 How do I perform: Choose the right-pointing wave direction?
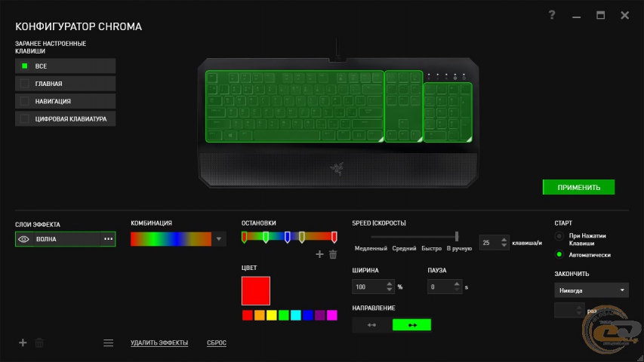411,325
